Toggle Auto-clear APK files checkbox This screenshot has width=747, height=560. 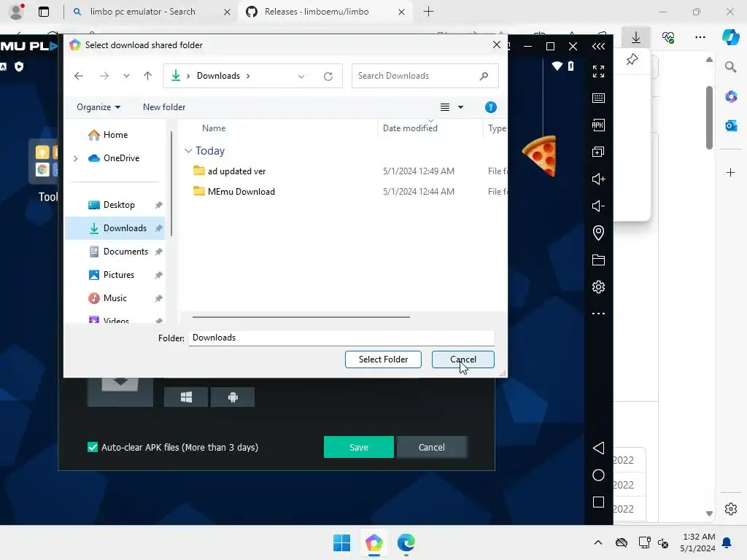[x=93, y=447]
